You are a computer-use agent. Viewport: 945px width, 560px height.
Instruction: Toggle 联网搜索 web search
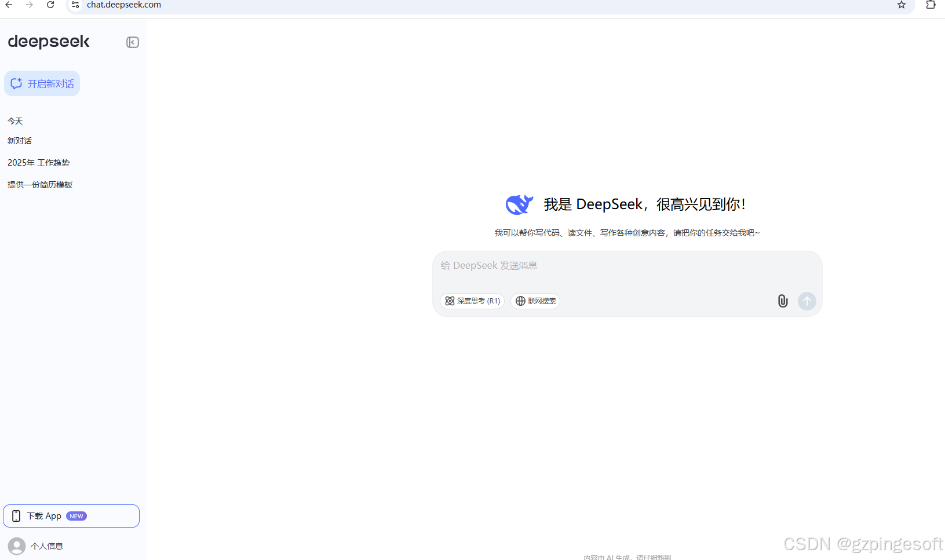point(536,301)
